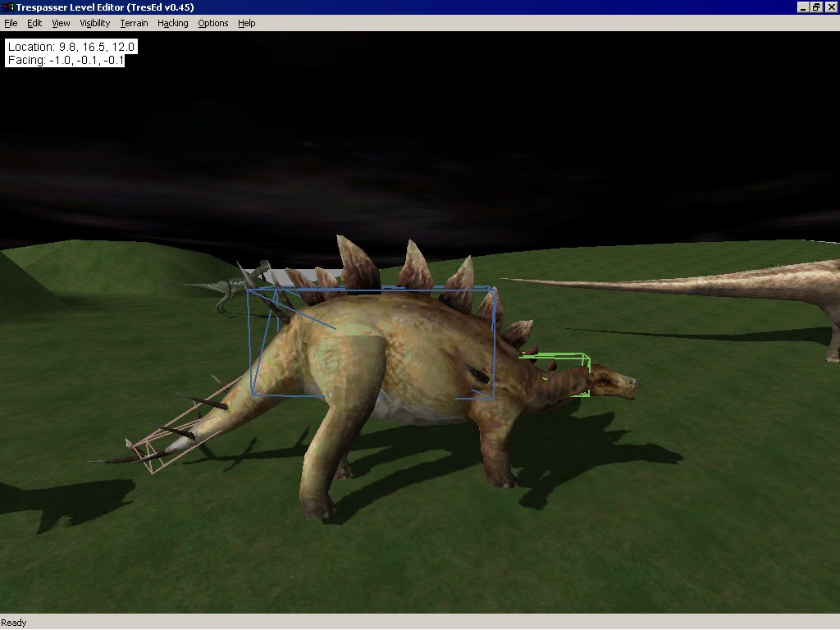This screenshot has width=840, height=630.
Task: Minimize the Trespasser Level Editor window
Action: point(802,7)
